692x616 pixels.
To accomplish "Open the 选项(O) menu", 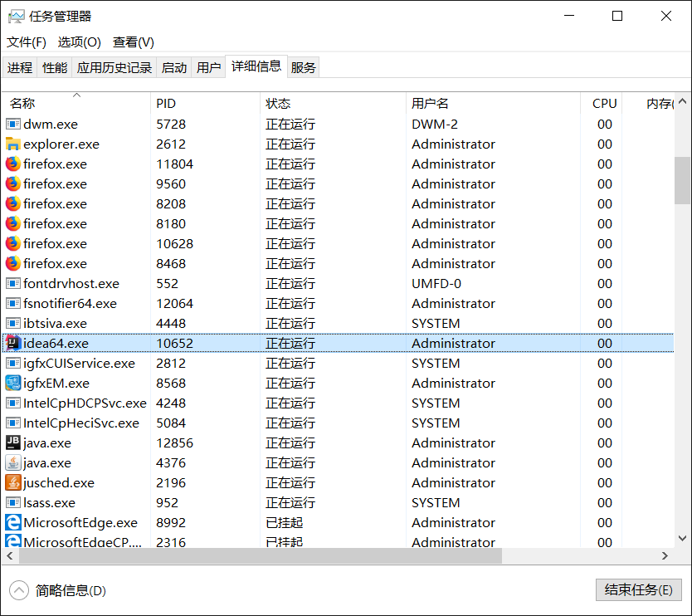I will 80,42.
